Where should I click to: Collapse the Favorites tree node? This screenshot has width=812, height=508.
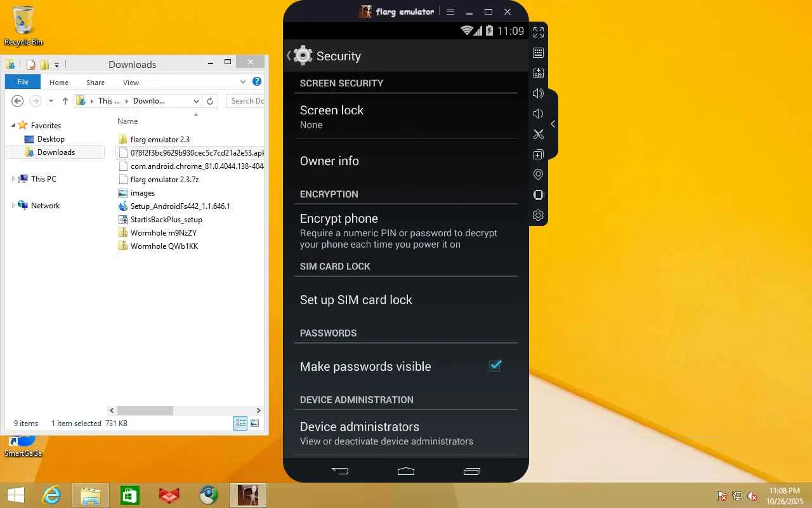[x=13, y=125]
